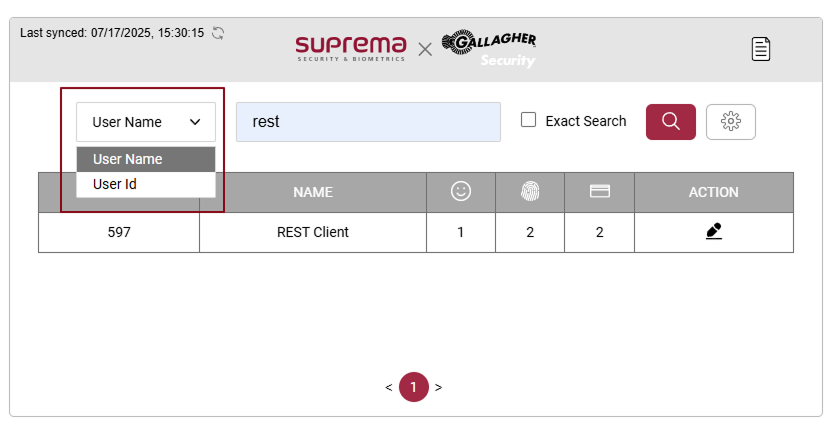
Task: Click the ACTION column header
Action: point(714,192)
